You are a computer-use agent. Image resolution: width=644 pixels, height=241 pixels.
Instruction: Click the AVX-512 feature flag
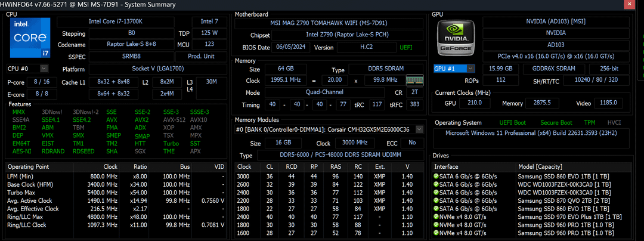[x=174, y=120]
